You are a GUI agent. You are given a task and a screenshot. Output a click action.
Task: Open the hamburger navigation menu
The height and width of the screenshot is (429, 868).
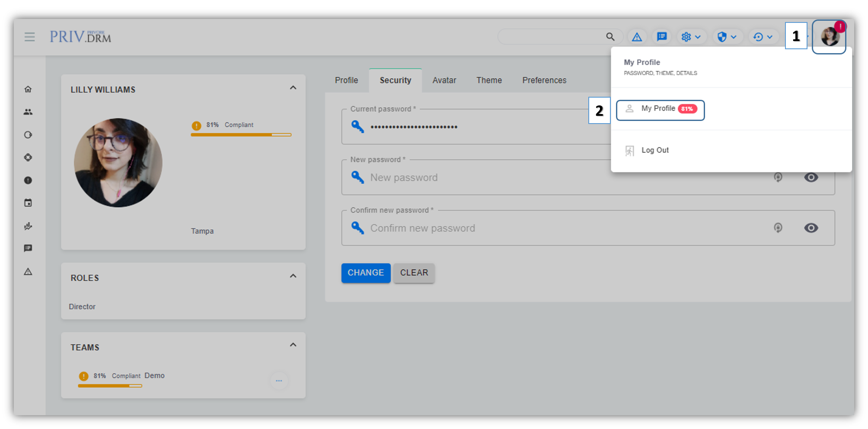29,37
